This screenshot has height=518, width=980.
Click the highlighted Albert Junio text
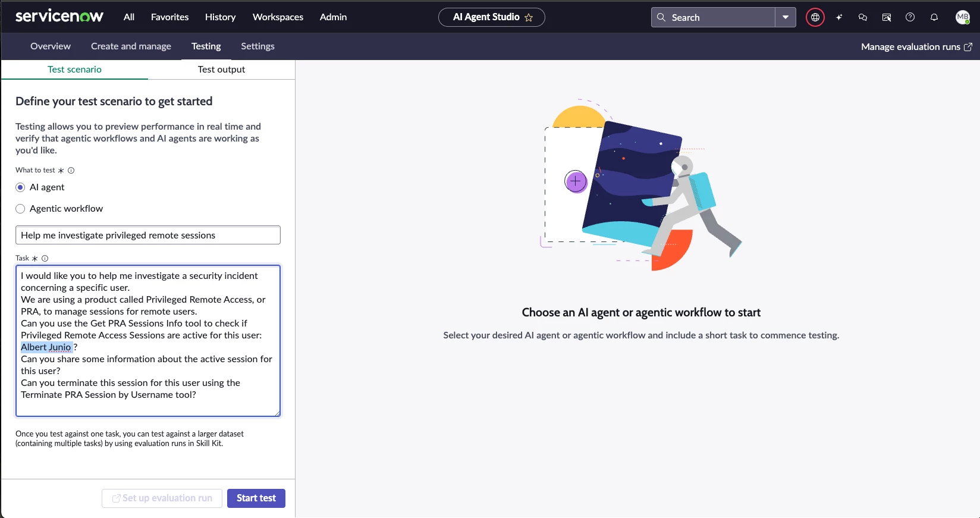pyautogui.click(x=46, y=347)
